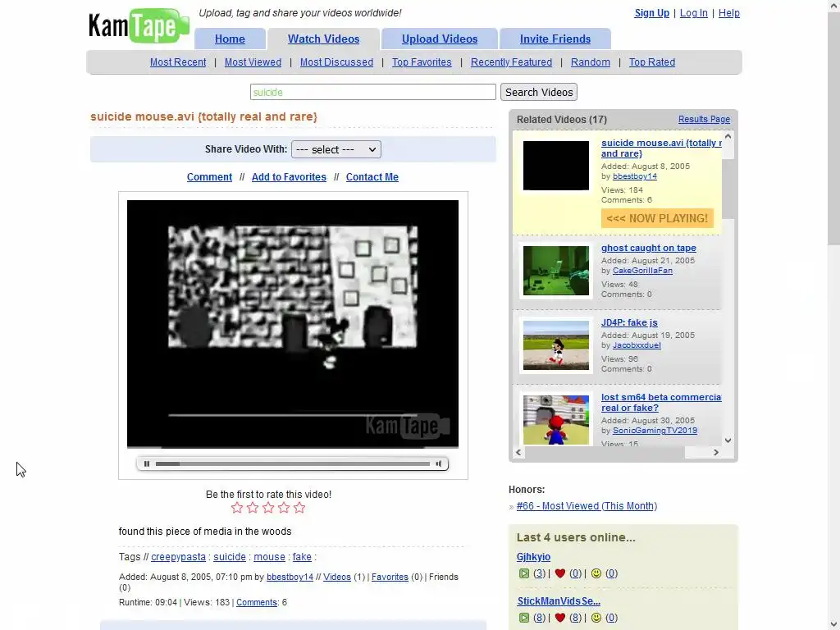Open Top Rated videos
The image size is (840, 630).
pos(652,62)
